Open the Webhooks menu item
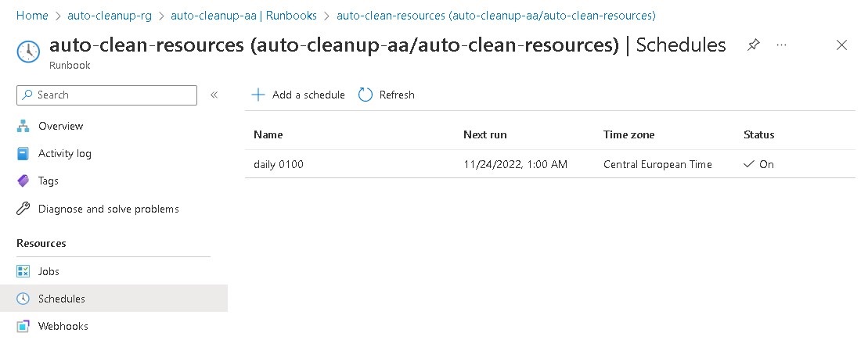 63,327
